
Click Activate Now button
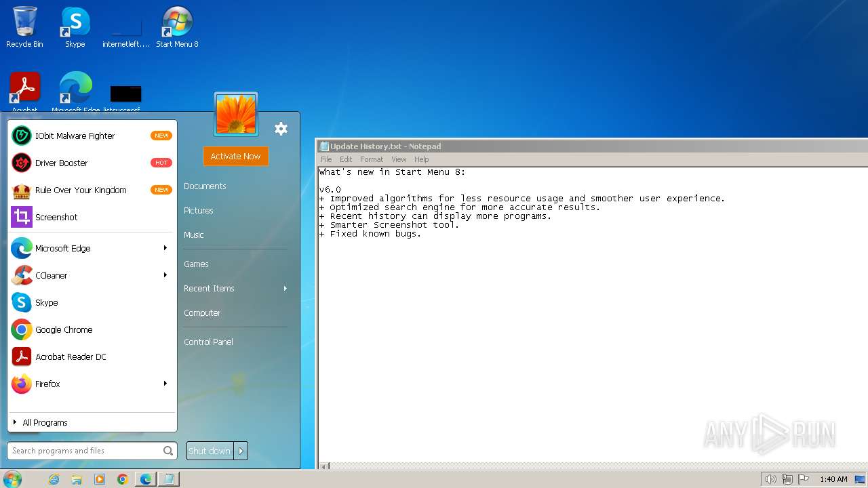pyautogui.click(x=235, y=156)
